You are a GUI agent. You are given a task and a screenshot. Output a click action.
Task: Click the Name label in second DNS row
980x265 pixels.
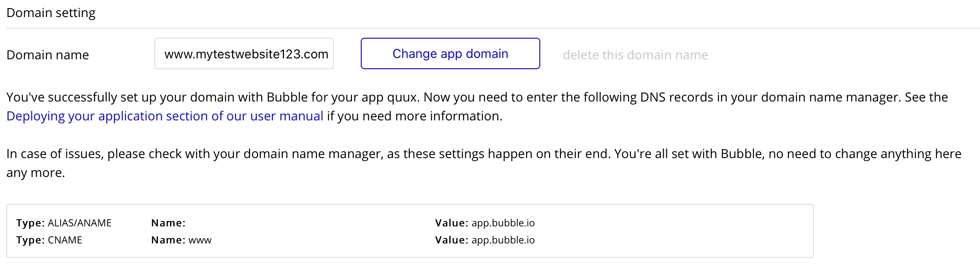(x=168, y=240)
